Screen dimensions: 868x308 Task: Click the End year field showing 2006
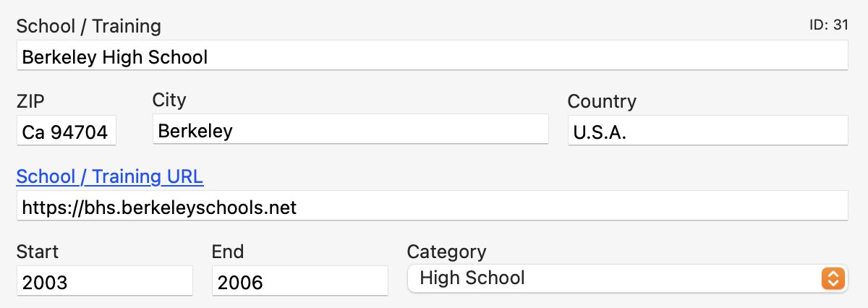(x=299, y=282)
